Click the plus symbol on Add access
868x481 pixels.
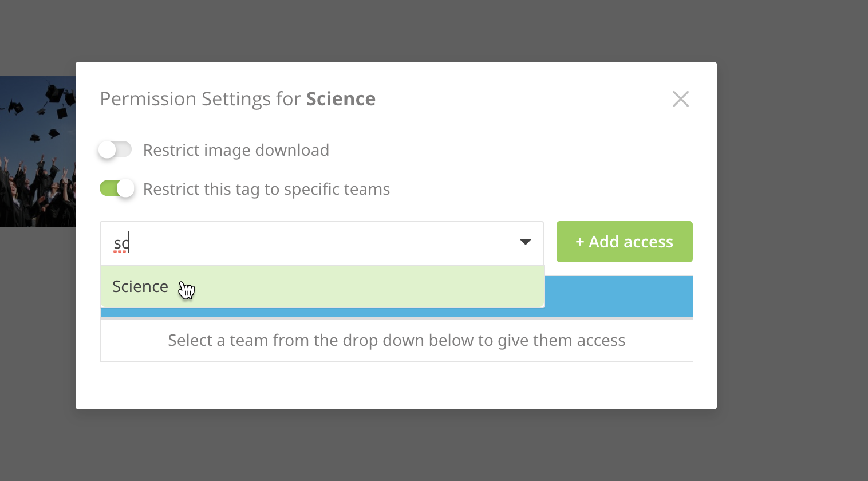[x=579, y=242]
